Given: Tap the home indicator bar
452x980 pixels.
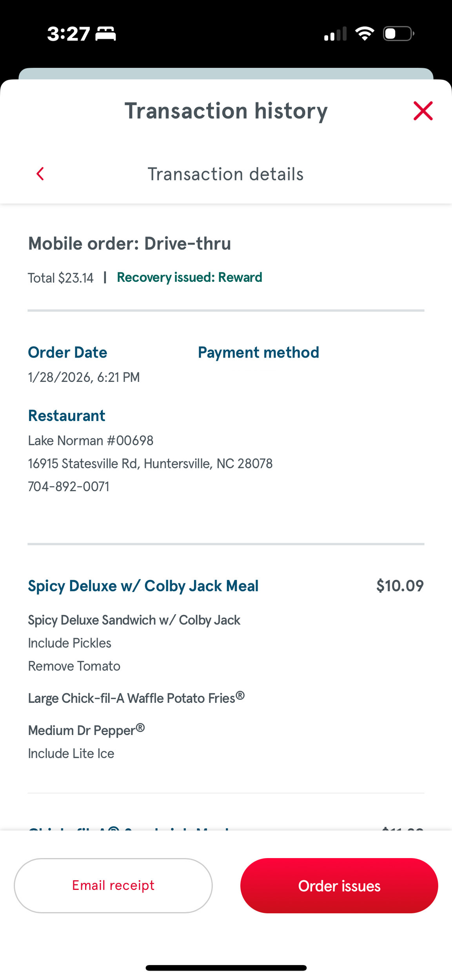Looking at the screenshot, I should [226, 968].
